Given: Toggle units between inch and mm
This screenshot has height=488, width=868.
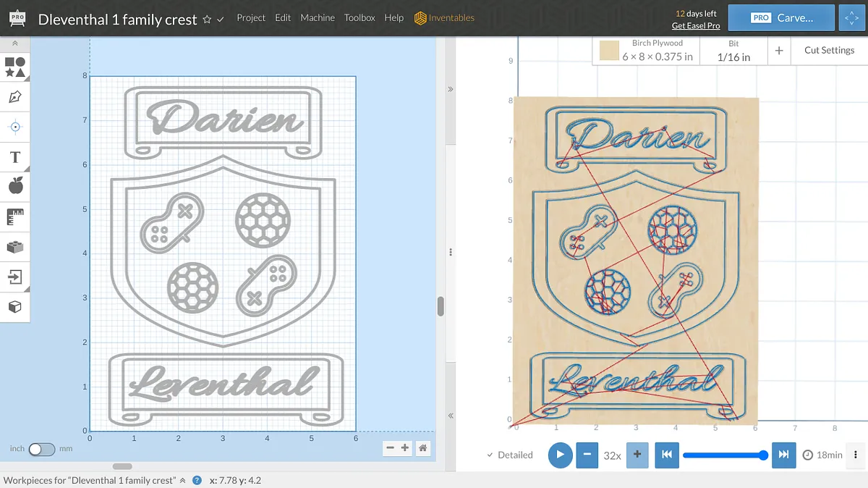Looking at the screenshot, I should tap(41, 449).
